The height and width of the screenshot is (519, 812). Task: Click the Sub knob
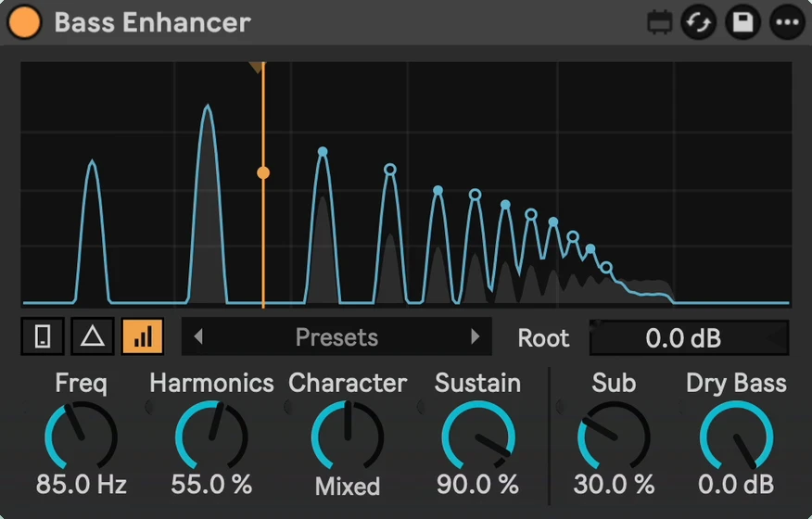point(614,437)
